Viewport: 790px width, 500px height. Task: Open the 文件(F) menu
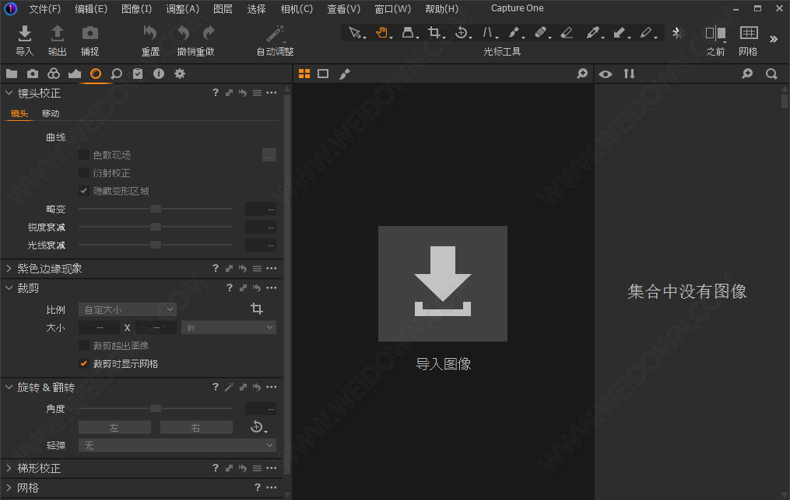(45, 9)
